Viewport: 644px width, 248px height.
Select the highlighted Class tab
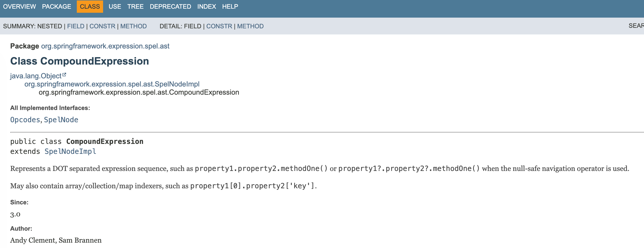[90, 7]
